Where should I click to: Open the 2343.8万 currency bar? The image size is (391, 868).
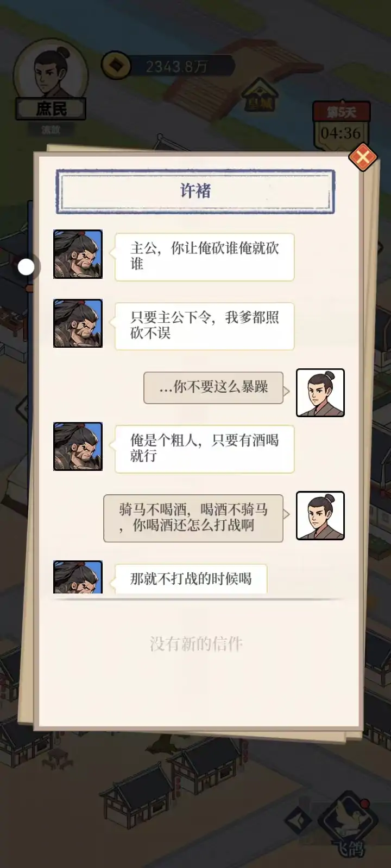(x=168, y=66)
